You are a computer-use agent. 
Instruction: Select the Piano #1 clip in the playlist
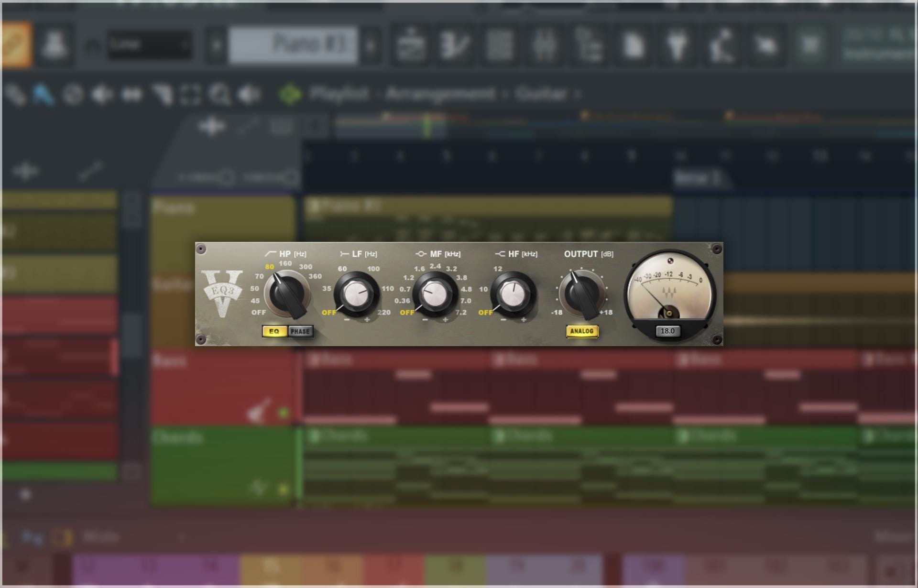[x=488, y=218]
